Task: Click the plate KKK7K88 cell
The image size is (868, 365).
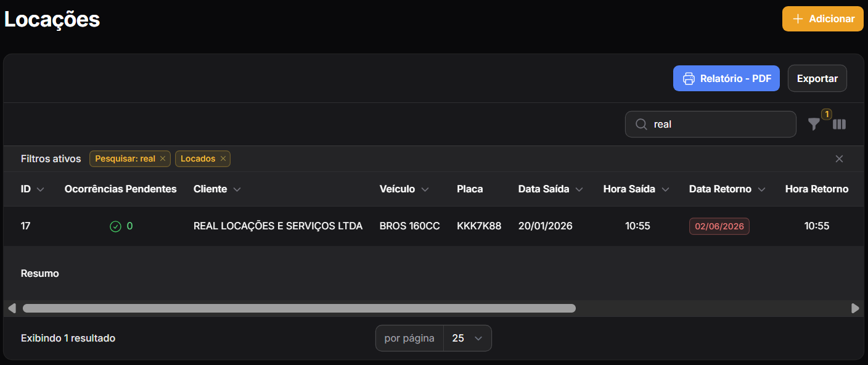Action: pos(479,226)
